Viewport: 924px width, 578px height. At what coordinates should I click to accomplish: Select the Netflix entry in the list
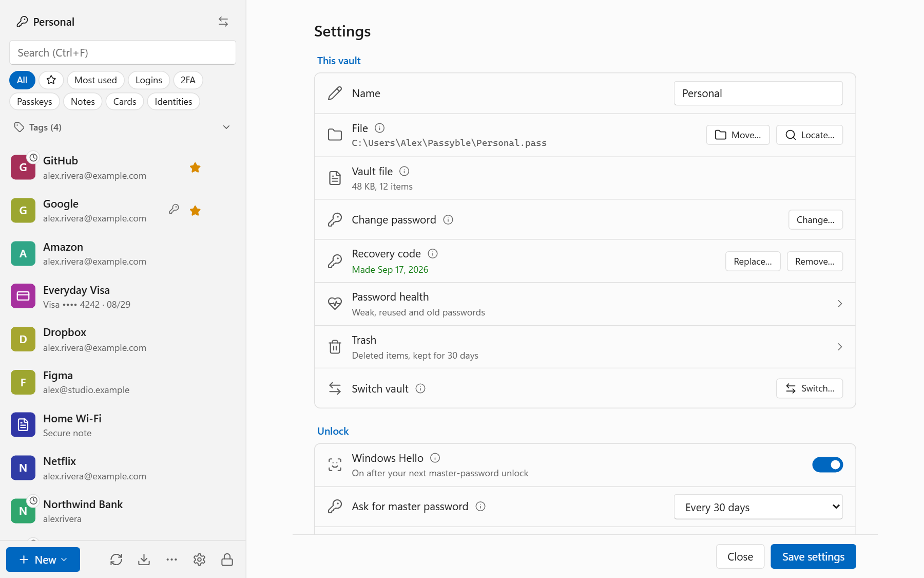coord(123,468)
